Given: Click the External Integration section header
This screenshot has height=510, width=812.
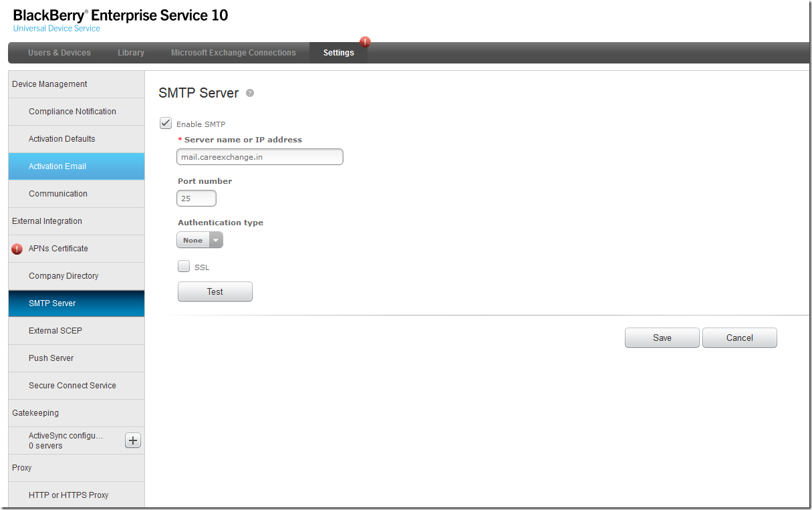Looking at the screenshot, I should click(x=76, y=221).
